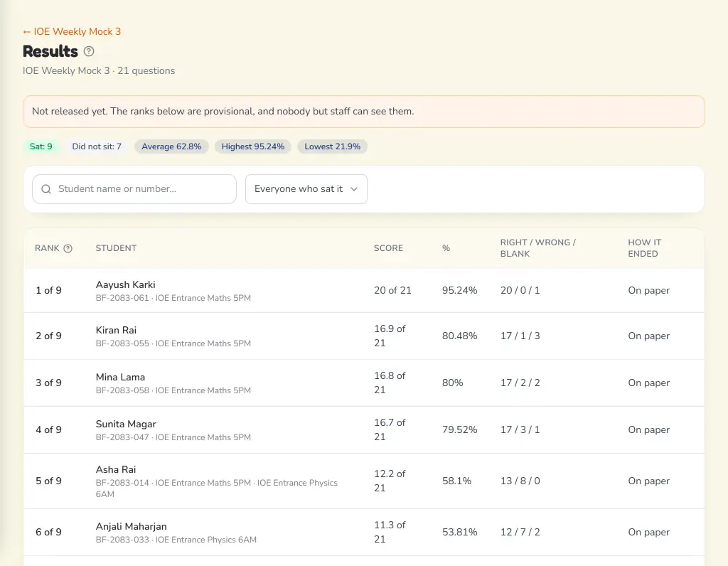Click the search magnifier icon
728x566 pixels.
46,189
